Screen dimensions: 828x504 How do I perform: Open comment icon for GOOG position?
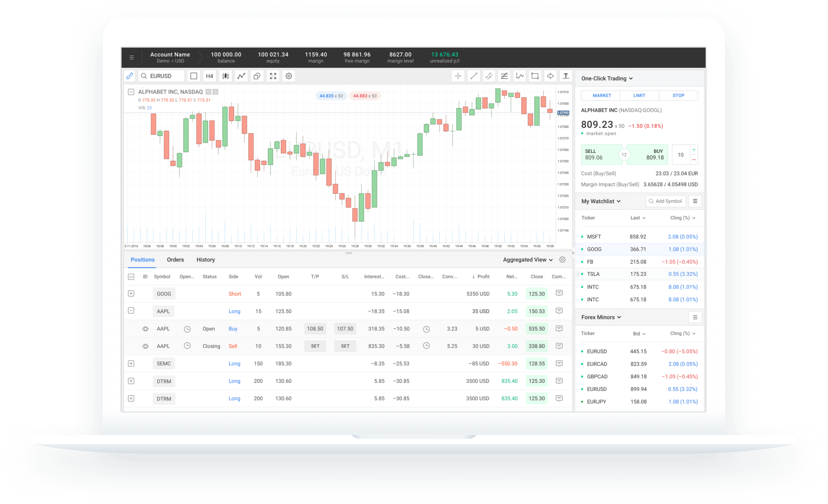tap(559, 293)
